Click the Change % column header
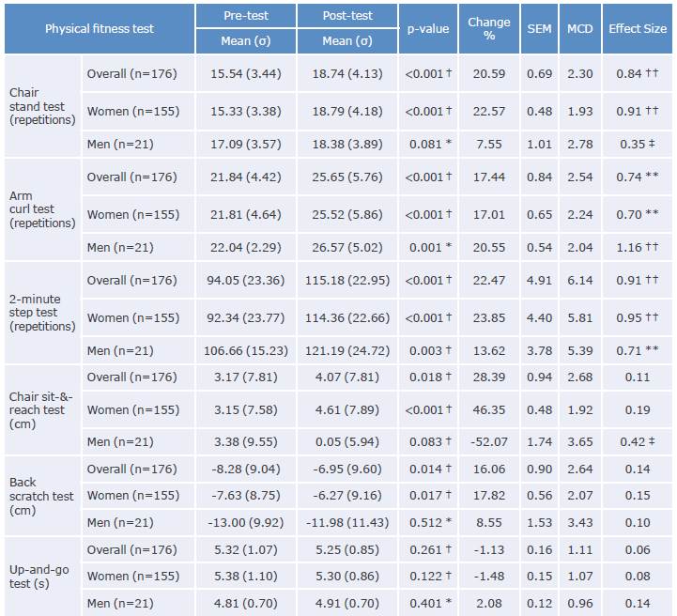The width and height of the screenshot is (677, 616). [x=489, y=28]
